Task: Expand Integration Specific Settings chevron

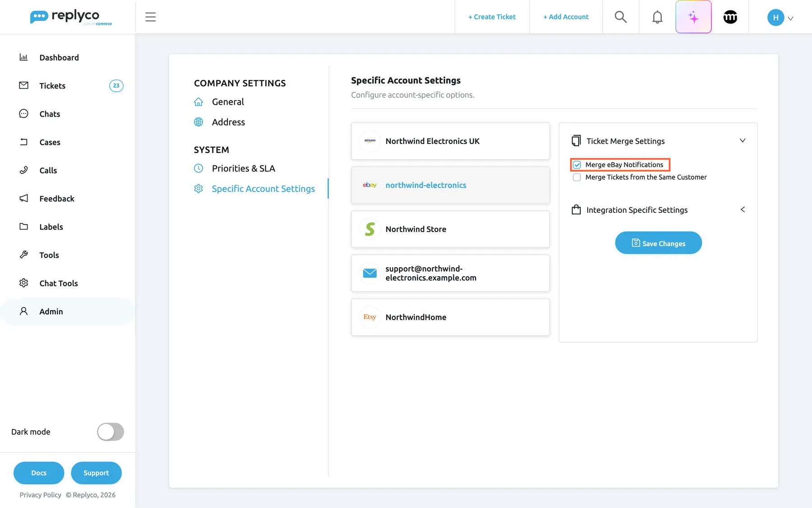Action: 743,210
